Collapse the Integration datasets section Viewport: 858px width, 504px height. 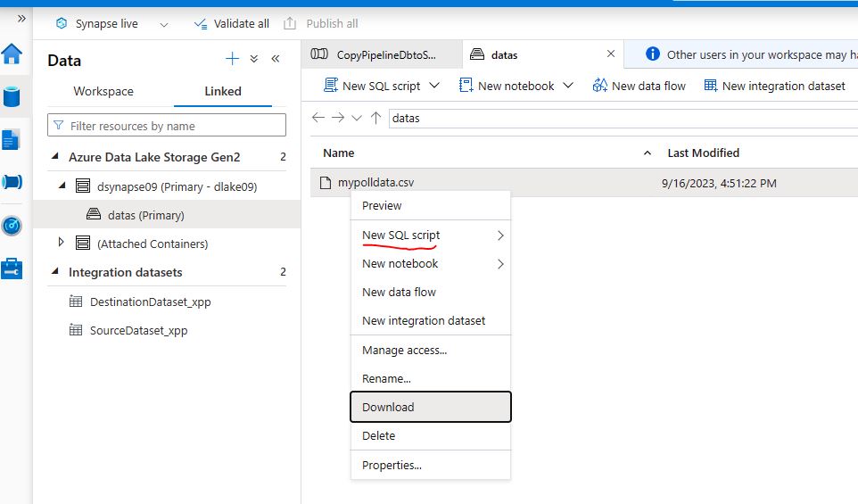point(54,271)
